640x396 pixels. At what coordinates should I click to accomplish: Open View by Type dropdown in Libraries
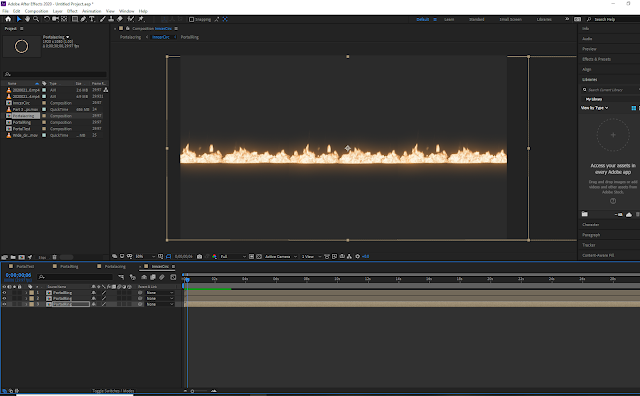coord(595,108)
